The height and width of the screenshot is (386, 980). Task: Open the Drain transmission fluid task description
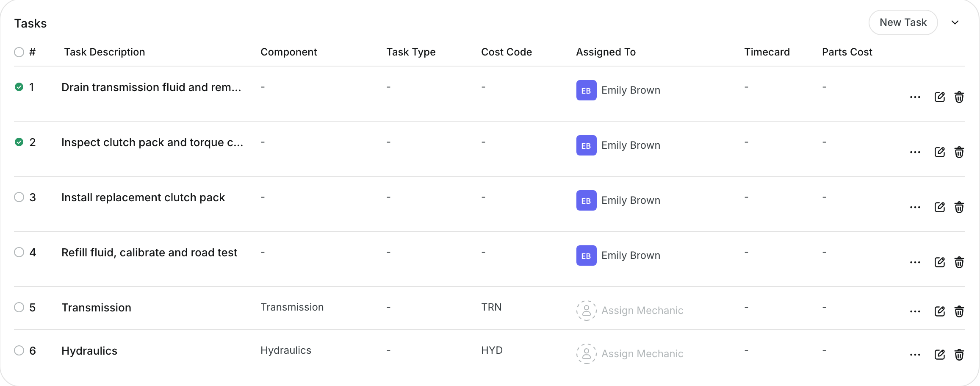click(151, 87)
